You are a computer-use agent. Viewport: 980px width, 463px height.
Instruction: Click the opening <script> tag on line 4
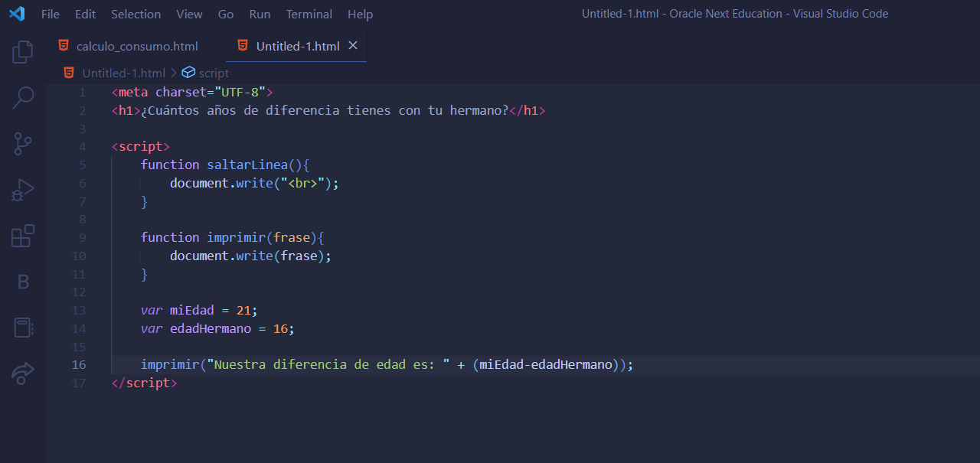(141, 146)
